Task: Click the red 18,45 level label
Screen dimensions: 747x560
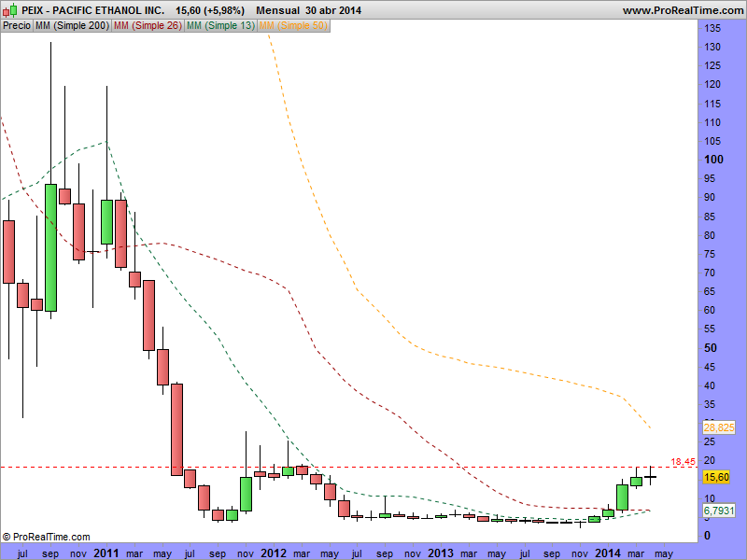Action: pos(684,461)
